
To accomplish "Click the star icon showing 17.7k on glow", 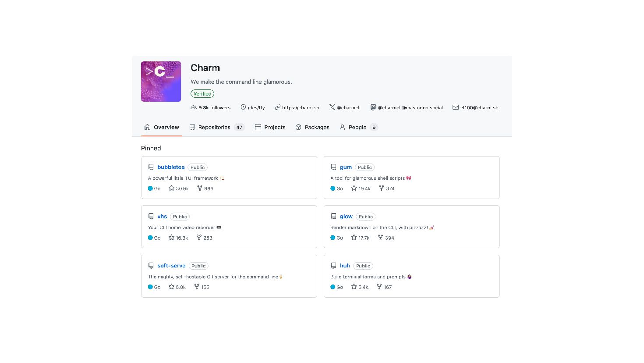I will (354, 238).
